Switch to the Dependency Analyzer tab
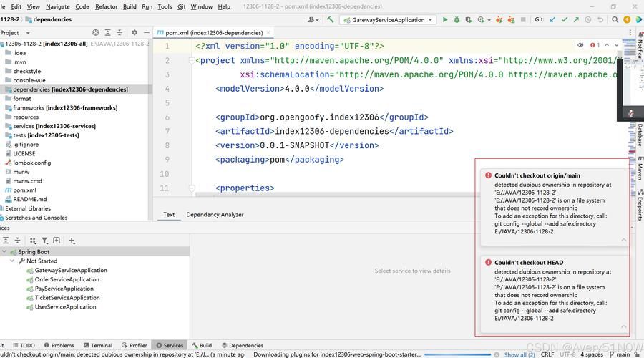The height and width of the screenshot is (358, 644). 215,214
